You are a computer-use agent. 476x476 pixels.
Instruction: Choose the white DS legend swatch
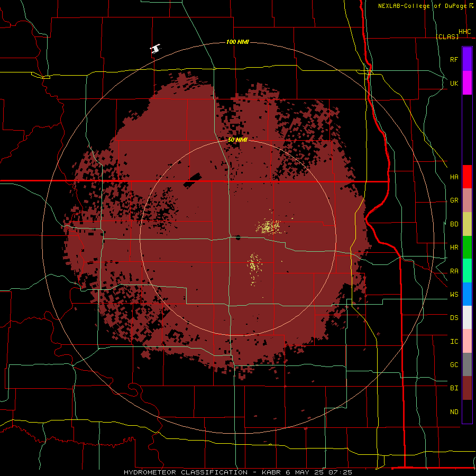pyautogui.click(x=467, y=317)
